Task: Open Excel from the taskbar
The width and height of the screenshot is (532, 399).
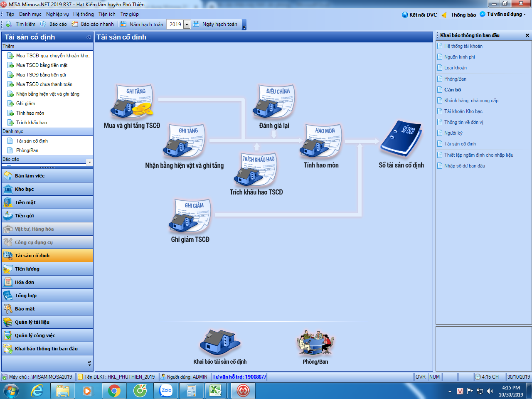Action: (x=215, y=391)
